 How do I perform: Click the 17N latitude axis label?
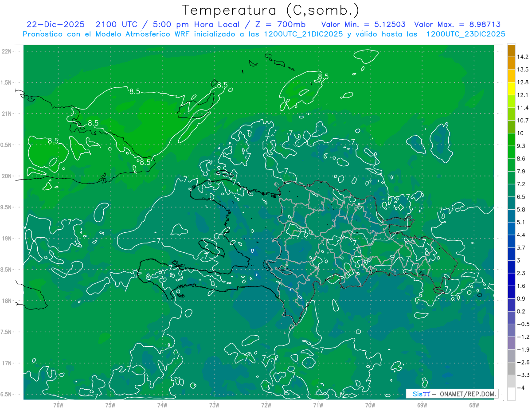pos(7,363)
